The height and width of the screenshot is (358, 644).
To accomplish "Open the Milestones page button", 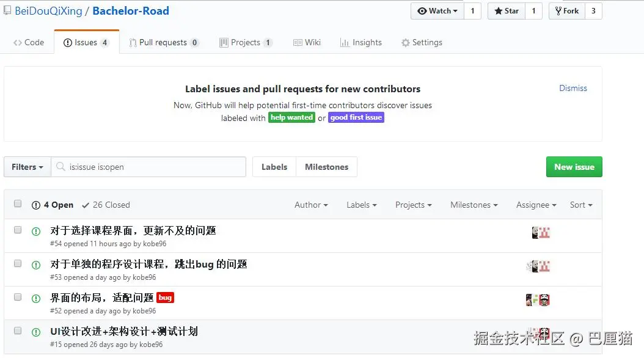I will pyautogui.click(x=326, y=167).
